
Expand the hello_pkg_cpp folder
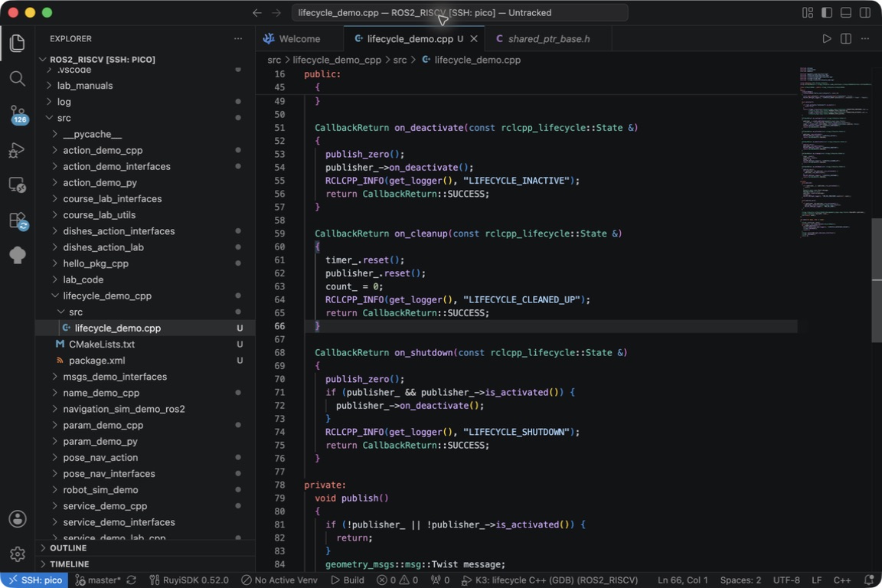point(145,263)
